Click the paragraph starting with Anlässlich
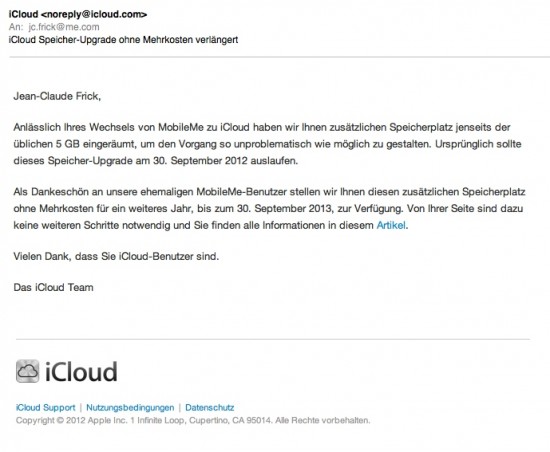The height and width of the screenshot is (452, 550). (267, 144)
